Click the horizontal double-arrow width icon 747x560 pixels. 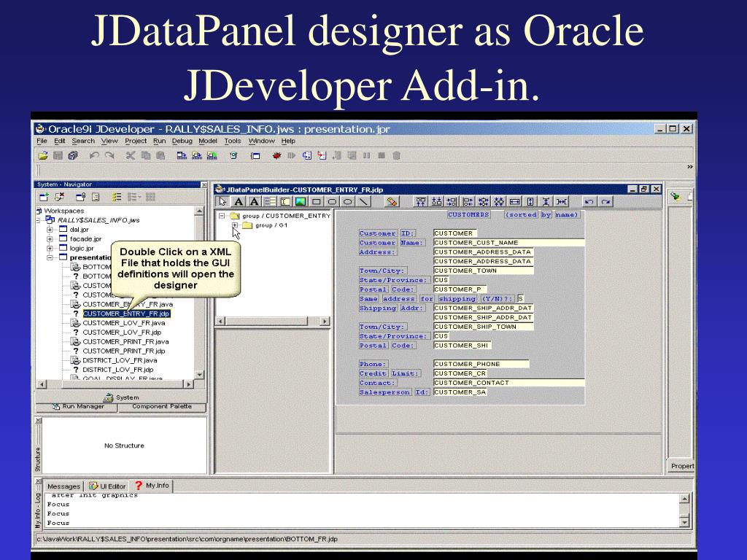pyautogui.click(x=514, y=201)
